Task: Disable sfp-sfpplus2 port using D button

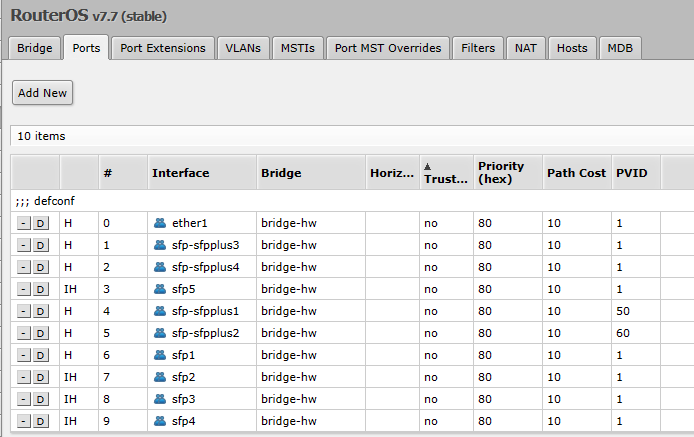Action: pyautogui.click(x=40, y=333)
